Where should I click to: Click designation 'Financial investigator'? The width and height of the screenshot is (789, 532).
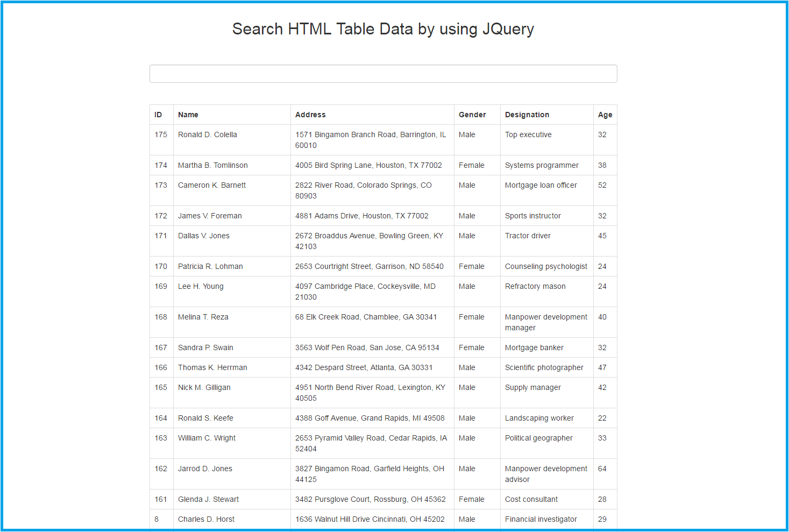pyautogui.click(x=541, y=519)
